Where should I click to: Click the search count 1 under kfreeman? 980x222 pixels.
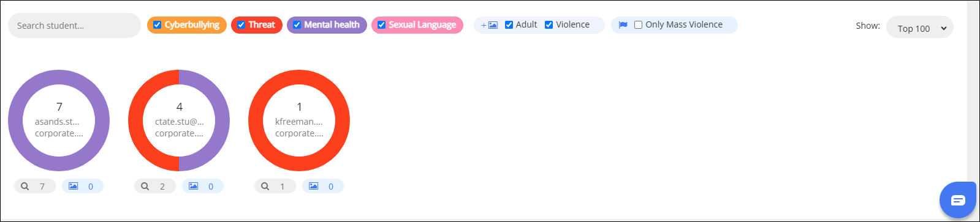(283, 187)
